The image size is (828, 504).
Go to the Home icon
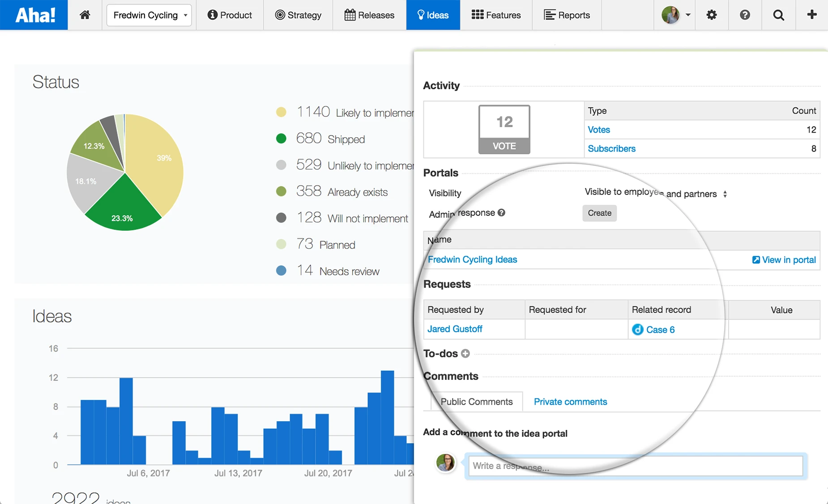pyautogui.click(x=85, y=15)
